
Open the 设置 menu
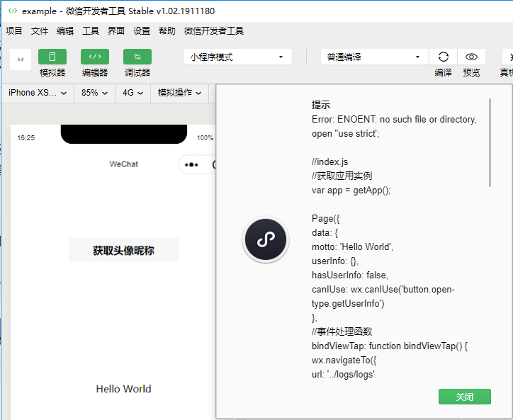[x=142, y=30]
